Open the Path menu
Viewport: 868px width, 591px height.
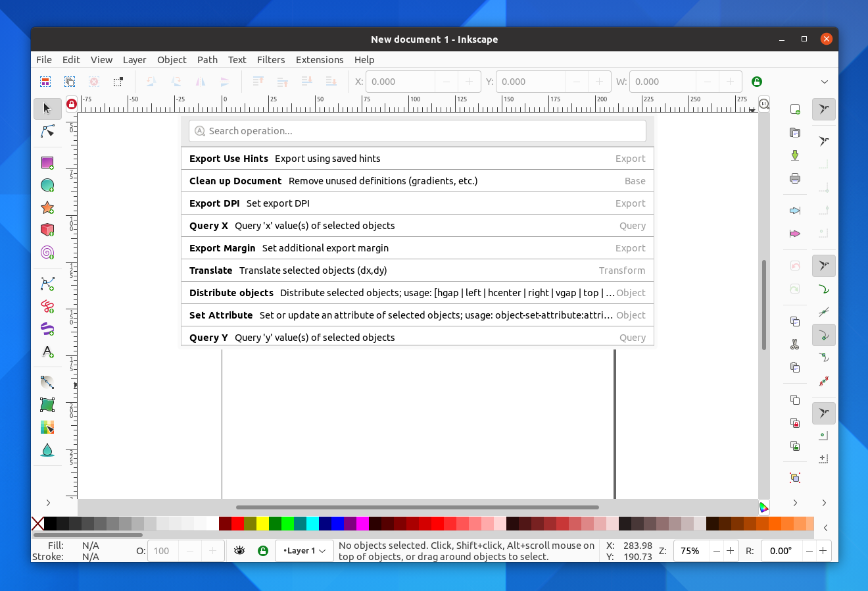207,59
